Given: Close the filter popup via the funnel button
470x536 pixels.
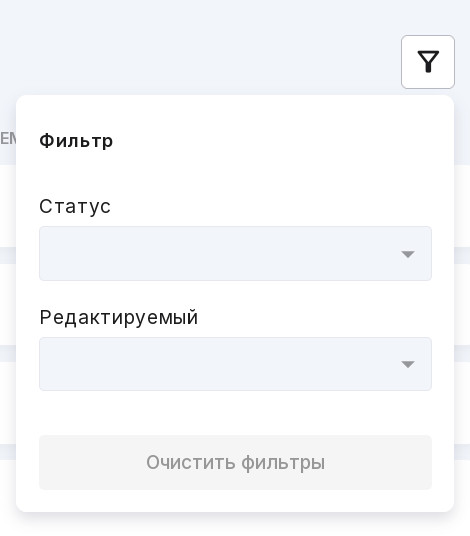Looking at the screenshot, I should click(x=428, y=62).
